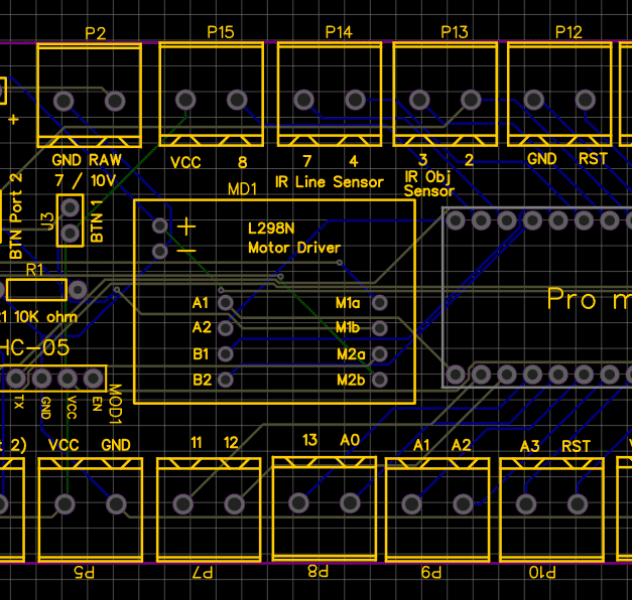Select the P15 reference label

pyautogui.click(x=220, y=32)
